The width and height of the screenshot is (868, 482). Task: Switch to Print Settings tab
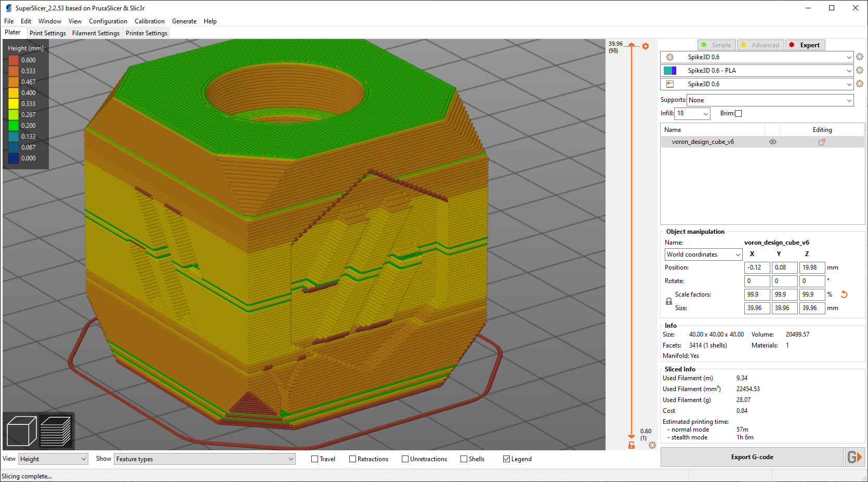pos(48,33)
